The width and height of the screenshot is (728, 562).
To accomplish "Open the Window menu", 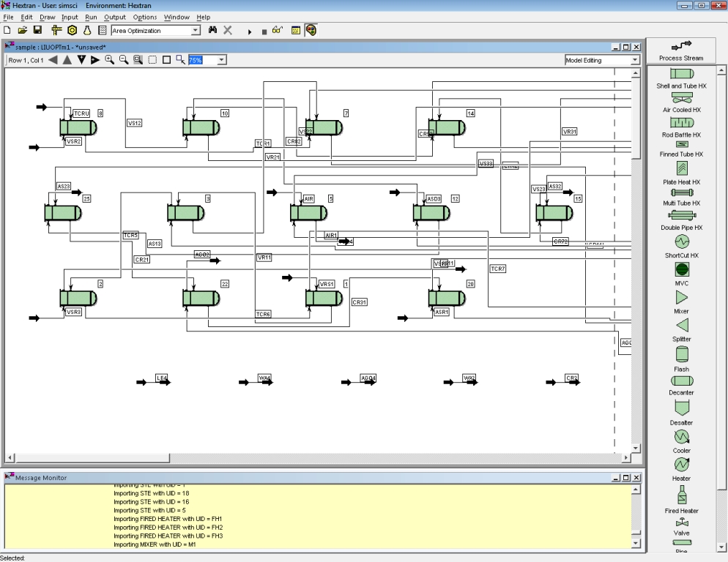I will point(177,17).
